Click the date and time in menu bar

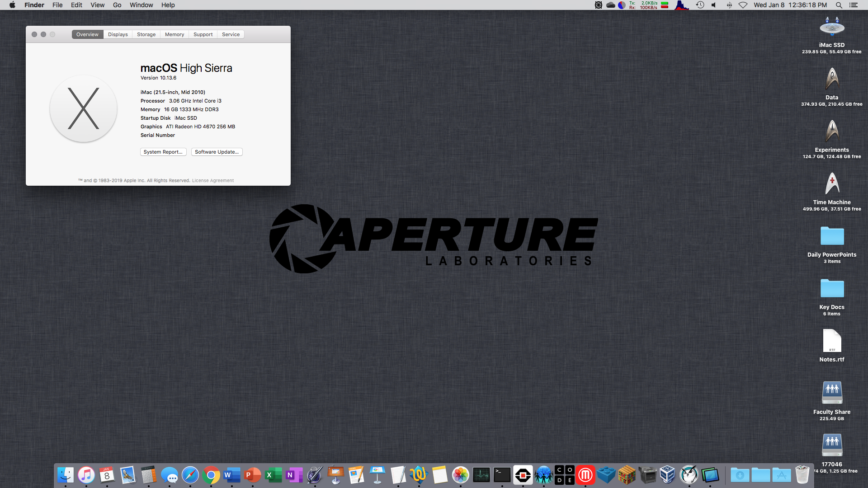(790, 5)
